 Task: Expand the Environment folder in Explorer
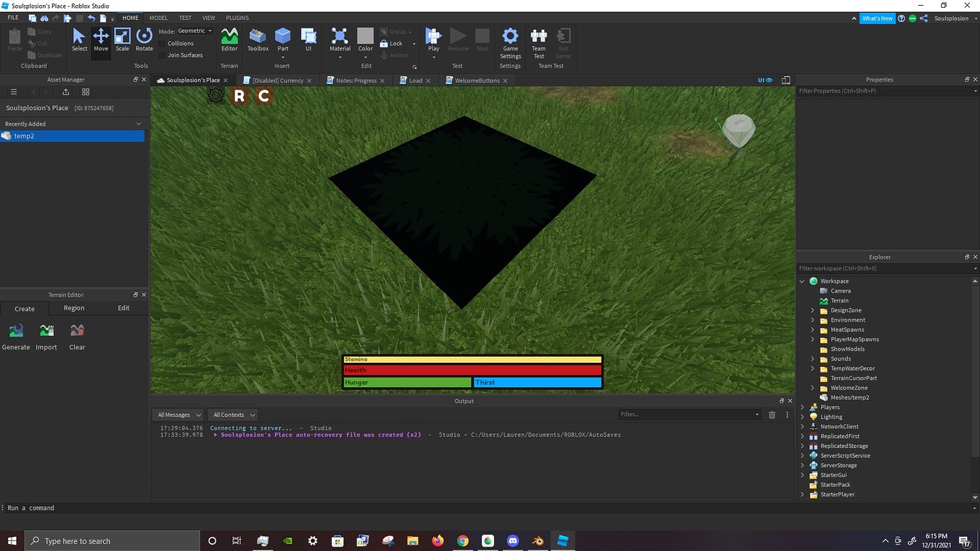point(812,320)
